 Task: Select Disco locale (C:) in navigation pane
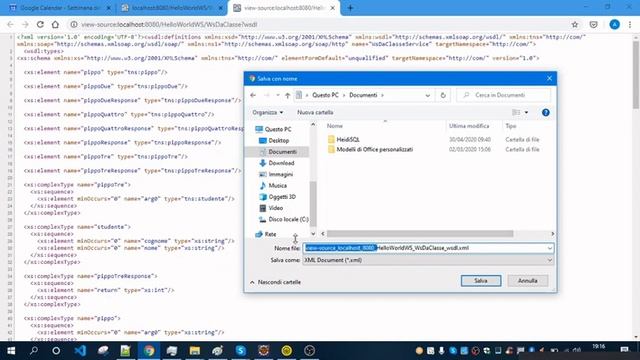[284, 219]
